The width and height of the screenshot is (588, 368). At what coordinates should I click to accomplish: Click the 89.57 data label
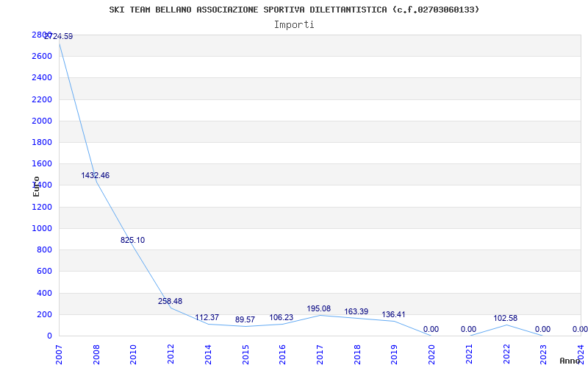click(245, 319)
